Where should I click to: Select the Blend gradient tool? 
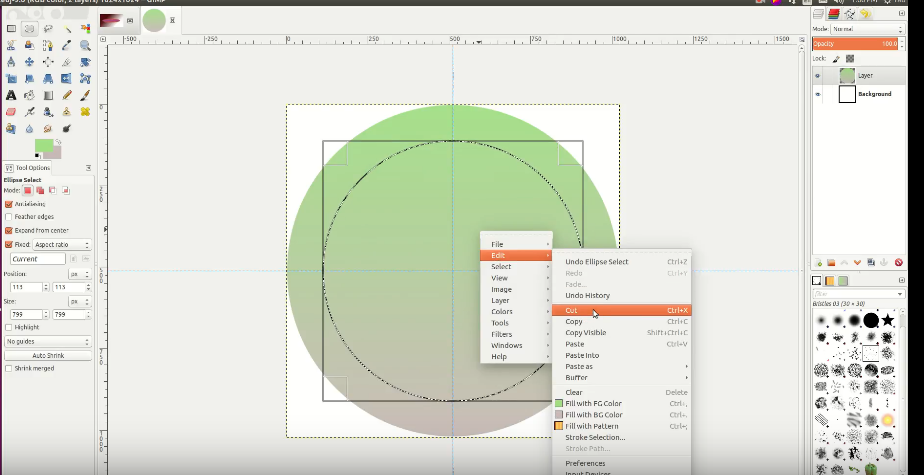48,95
